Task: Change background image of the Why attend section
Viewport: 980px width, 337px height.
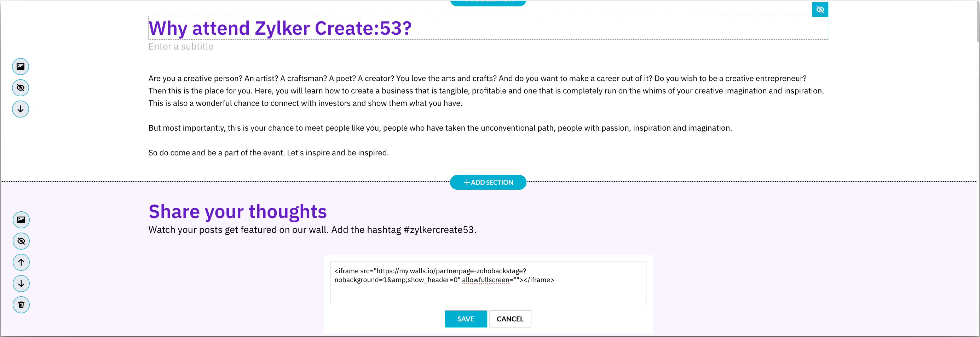Action: pyautogui.click(x=21, y=67)
